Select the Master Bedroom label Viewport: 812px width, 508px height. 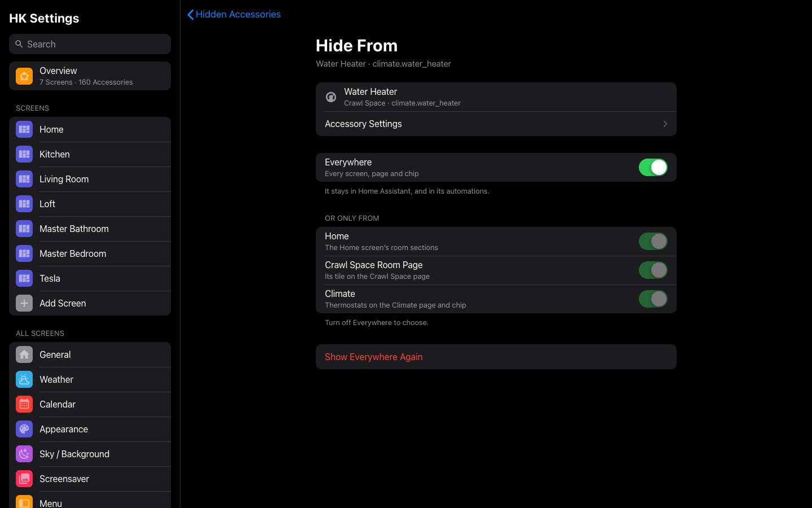[73, 253]
